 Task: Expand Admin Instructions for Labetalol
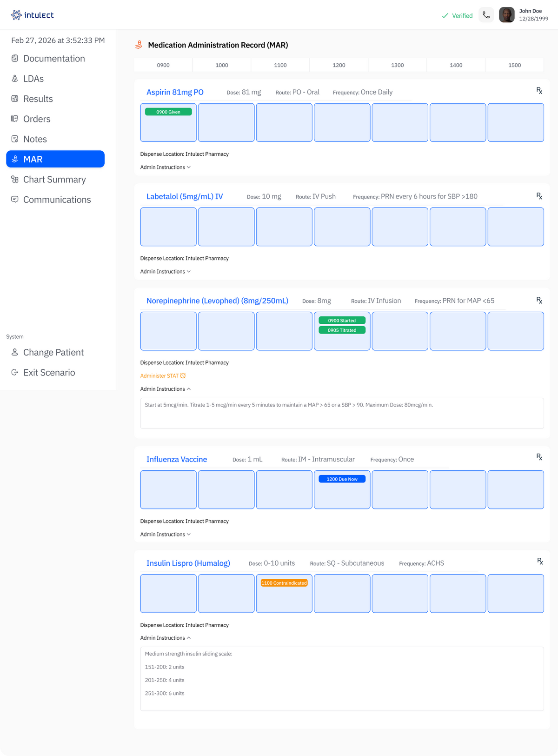click(166, 272)
